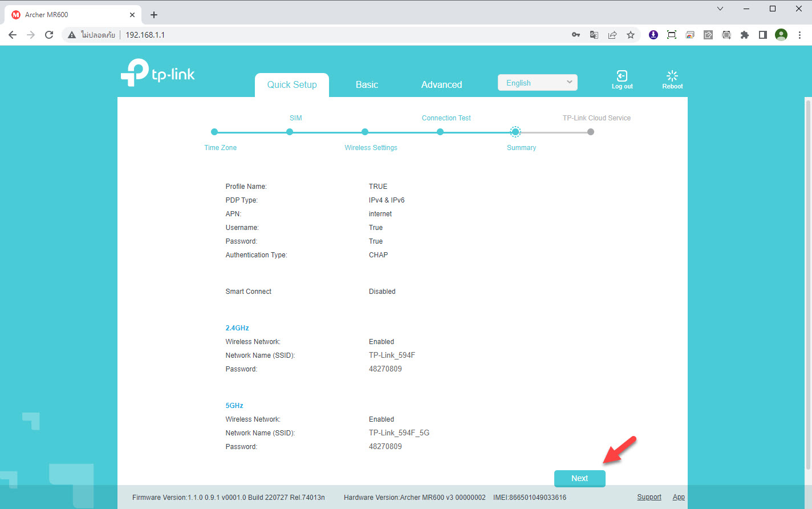Click the purple download extension icon
Viewport: 812px width, 509px height.
point(653,35)
